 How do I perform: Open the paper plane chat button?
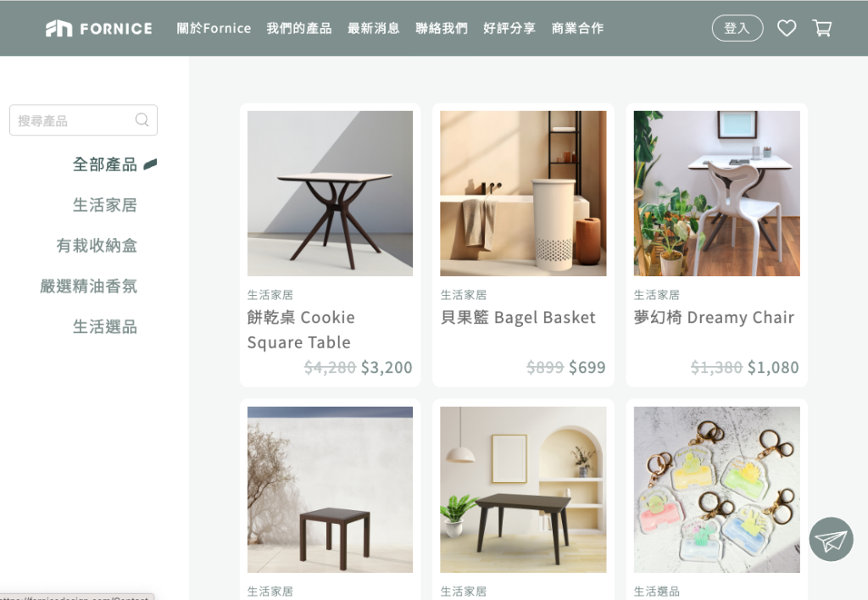click(x=831, y=539)
